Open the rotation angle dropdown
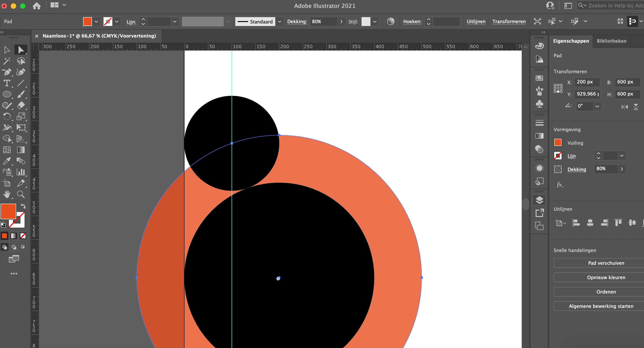Viewport: 644px width, 348px height. [x=597, y=106]
